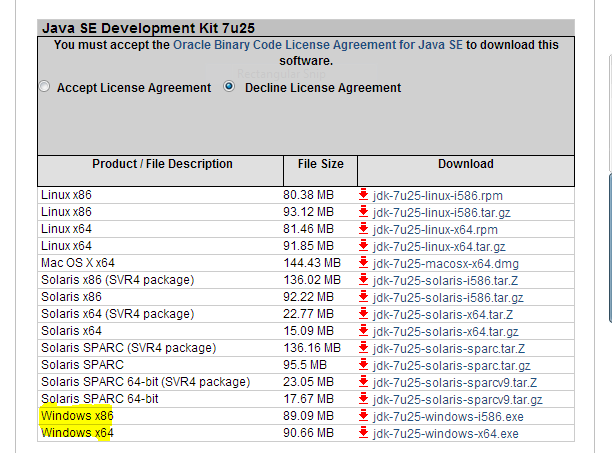Download jdk-7u25-solaris-x64.tar.Z file link
Image resolution: width=612 pixels, height=453 pixels.
coord(443,314)
